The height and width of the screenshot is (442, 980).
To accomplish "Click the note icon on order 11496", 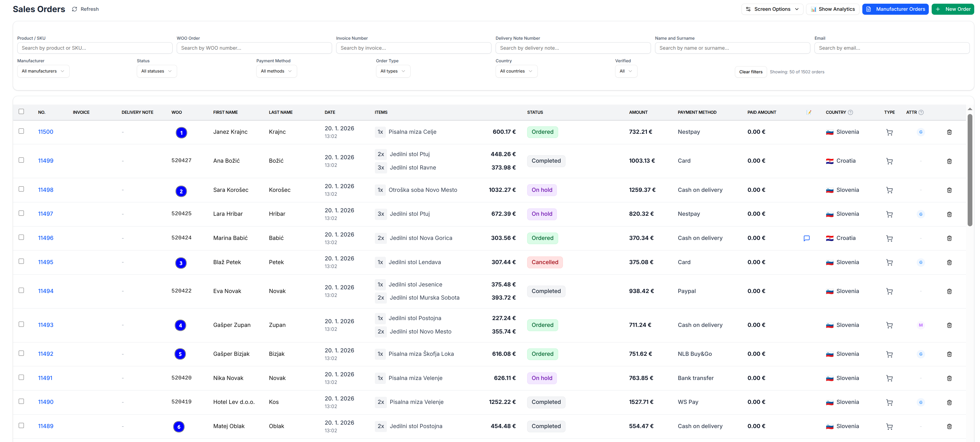I will coord(806,238).
